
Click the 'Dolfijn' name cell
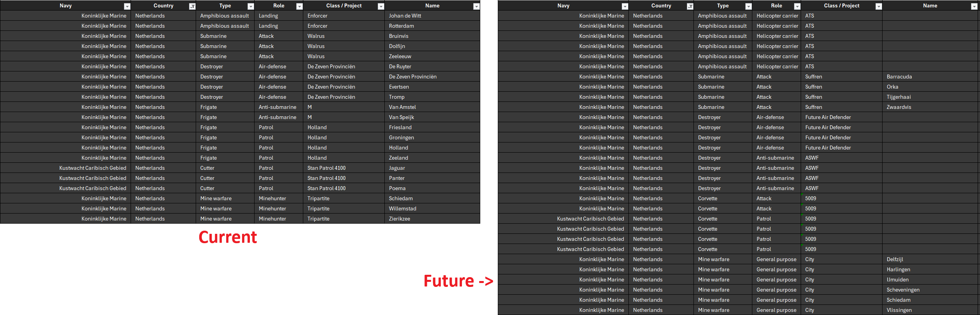[432, 46]
